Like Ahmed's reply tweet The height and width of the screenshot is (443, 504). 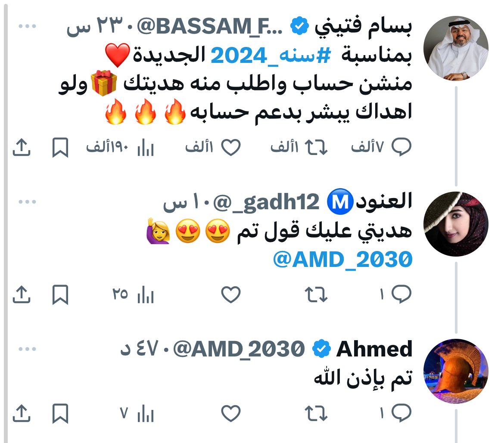click(231, 413)
